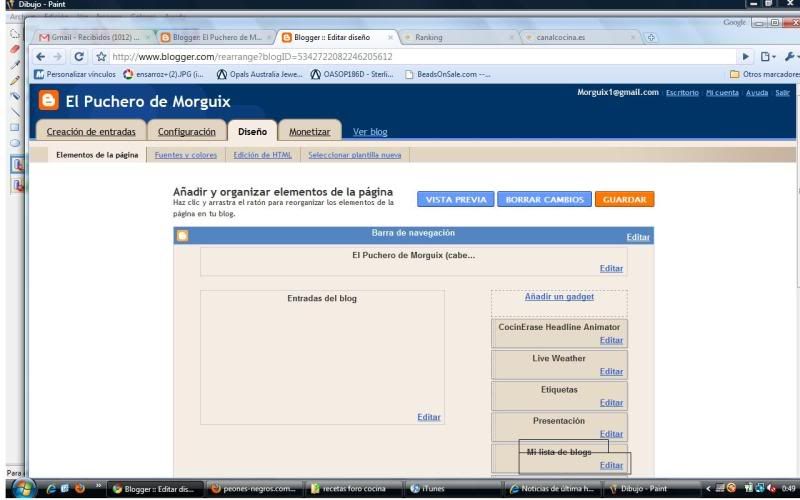Viewport: 800px width, 500px height.
Task: Switch to the Ranking browser tab
Action: click(x=458, y=37)
